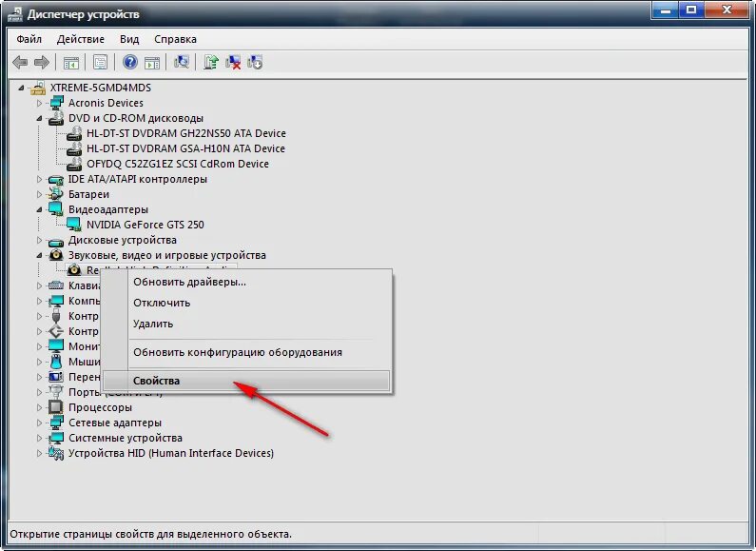Click the Звуковые, видео и игровые устройства icon

(56, 255)
